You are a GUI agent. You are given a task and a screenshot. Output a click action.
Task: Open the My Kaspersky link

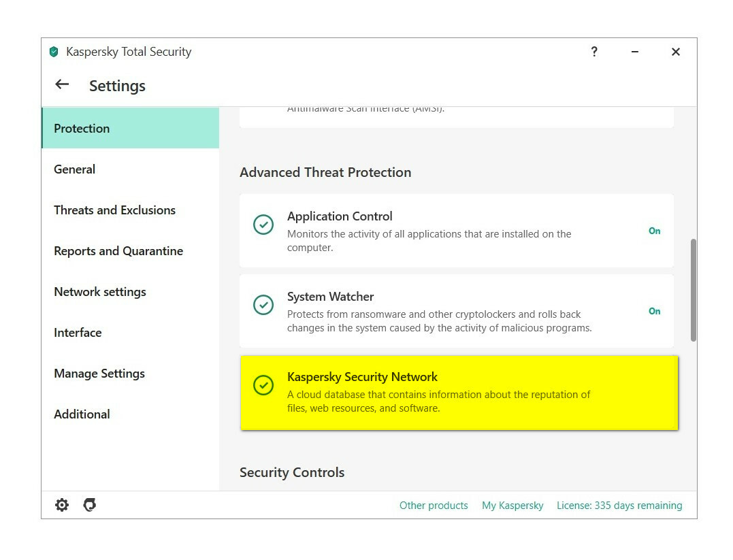[x=512, y=506]
